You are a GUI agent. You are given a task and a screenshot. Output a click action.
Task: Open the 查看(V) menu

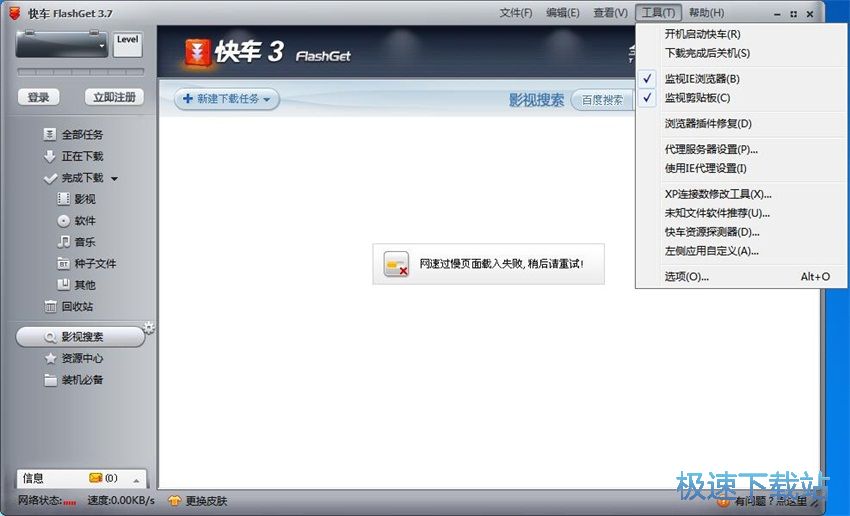[610, 13]
